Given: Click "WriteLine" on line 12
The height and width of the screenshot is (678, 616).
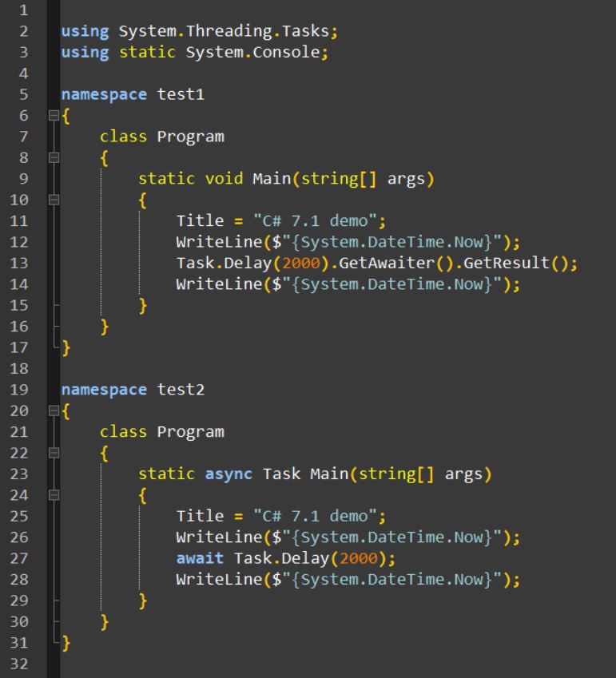Looking at the screenshot, I should pyautogui.click(x=220, y=242).
